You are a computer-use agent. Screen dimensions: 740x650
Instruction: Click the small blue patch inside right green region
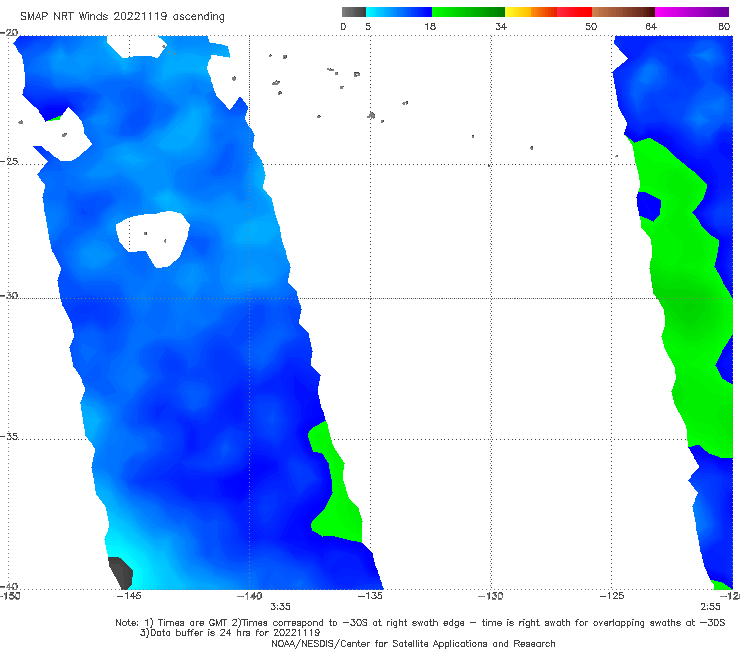[648, 206]
